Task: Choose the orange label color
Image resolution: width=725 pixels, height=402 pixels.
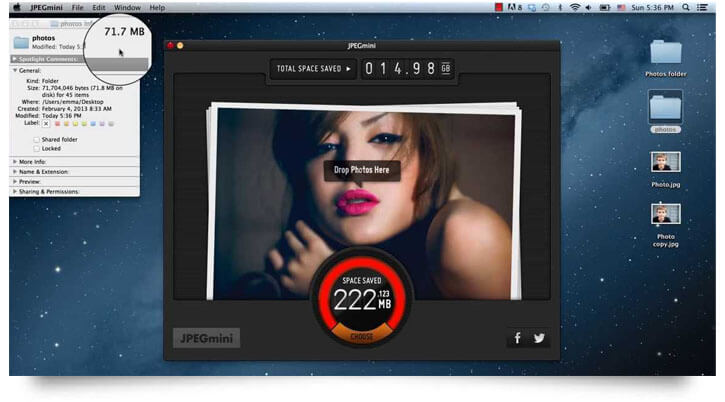Action: (x=66, y=124)
